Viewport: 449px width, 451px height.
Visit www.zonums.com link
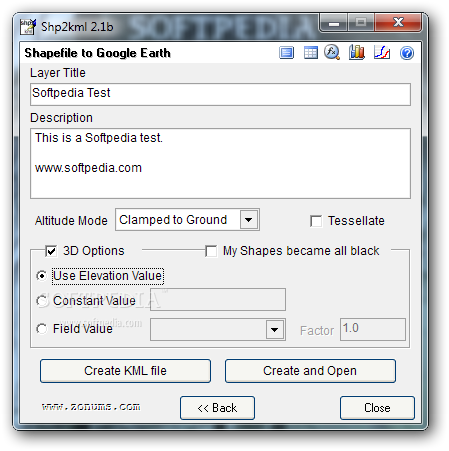point(91,407)
